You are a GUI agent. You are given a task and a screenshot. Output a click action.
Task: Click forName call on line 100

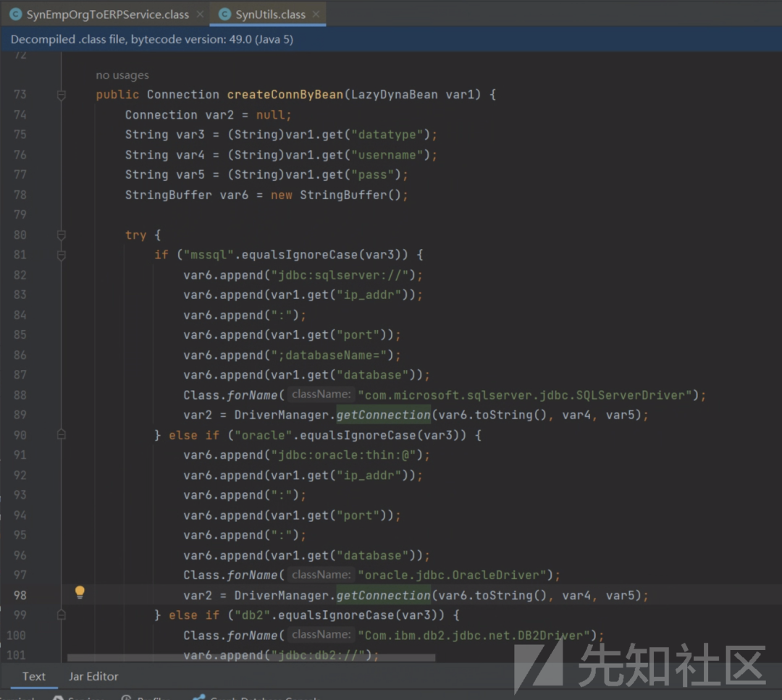[x=252, y=636]
